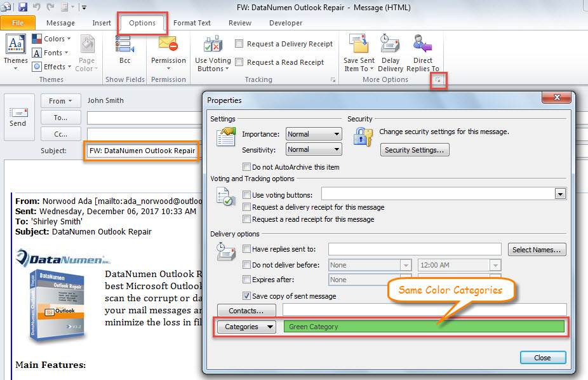Open the Page Color menu
The width and height of the screenshot is (588, 380).
pyautogui.click(x=86, y=53)
